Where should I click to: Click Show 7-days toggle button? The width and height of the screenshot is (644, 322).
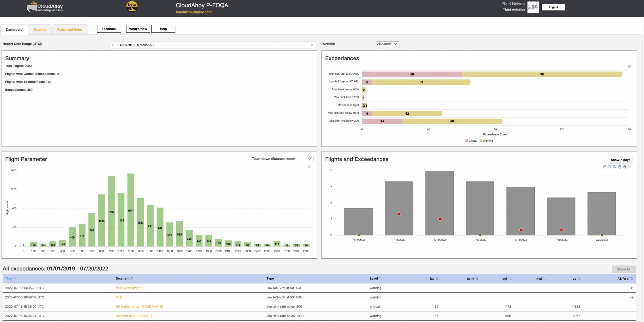click(620, 160)
